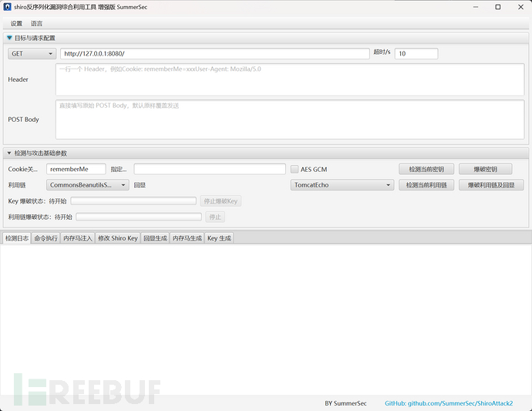
Task: Click the 检测当前密钥 button
Action: pyautogui.click(x=426, y=169)
